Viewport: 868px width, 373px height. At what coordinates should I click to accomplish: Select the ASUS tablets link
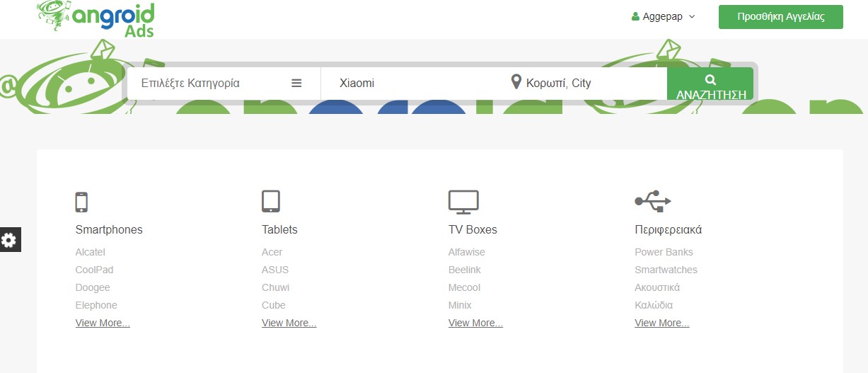275,270
